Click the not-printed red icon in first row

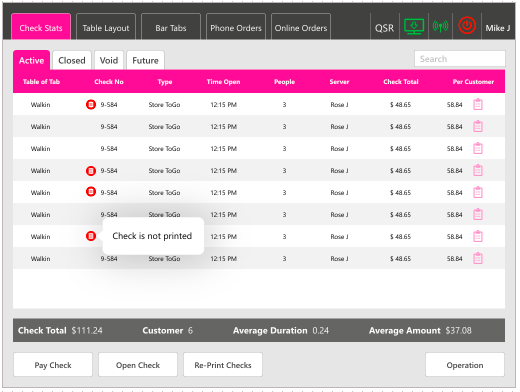(91, 104)
